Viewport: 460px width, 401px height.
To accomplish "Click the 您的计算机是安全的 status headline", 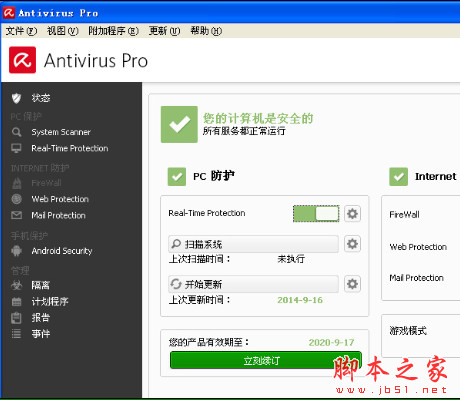I will point(258,118).
